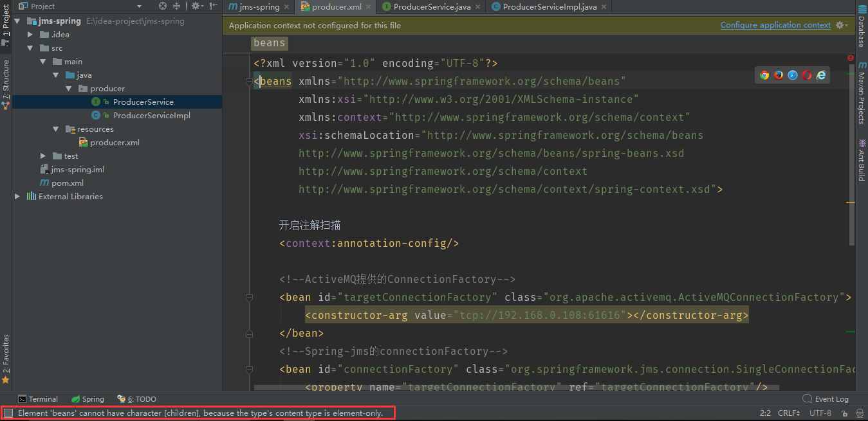Viewport: 868px width, 421px height.
Task: Open in Safari browser icon
Action: tap(793, 75)
